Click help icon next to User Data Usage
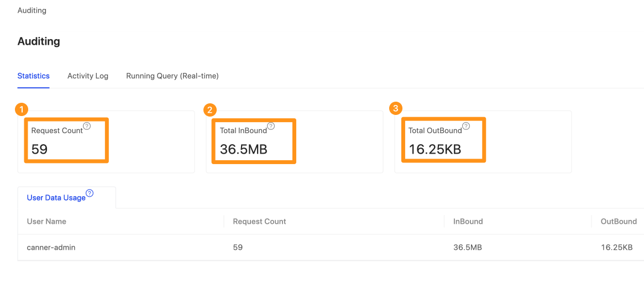This screenshot has height=284, width=644. tap(90, 193)
